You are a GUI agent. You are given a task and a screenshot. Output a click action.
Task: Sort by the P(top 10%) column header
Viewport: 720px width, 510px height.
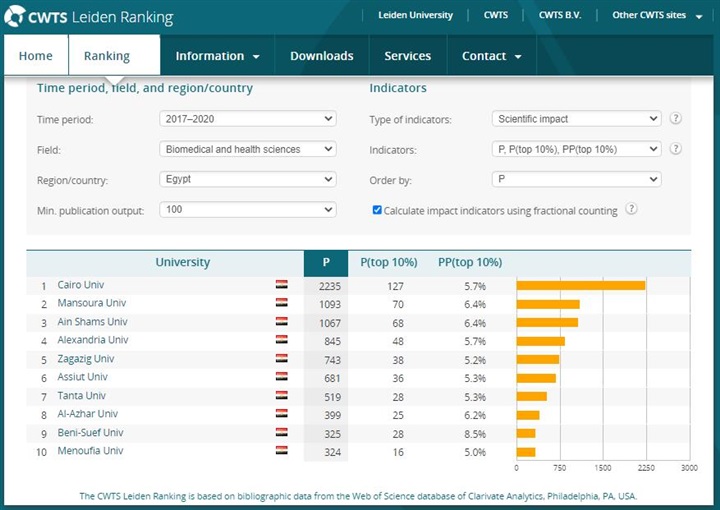388,263
